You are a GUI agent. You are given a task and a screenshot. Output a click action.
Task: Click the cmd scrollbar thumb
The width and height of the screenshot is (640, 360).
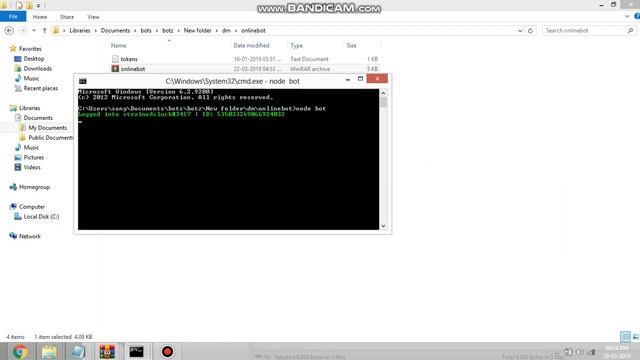(383, 102)
